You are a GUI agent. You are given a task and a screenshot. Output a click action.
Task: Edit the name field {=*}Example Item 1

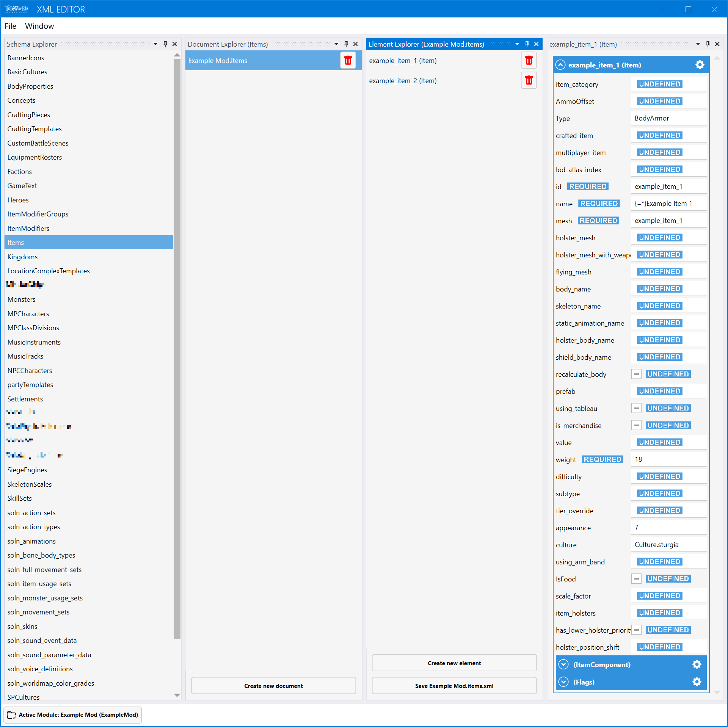pos(668,203)
